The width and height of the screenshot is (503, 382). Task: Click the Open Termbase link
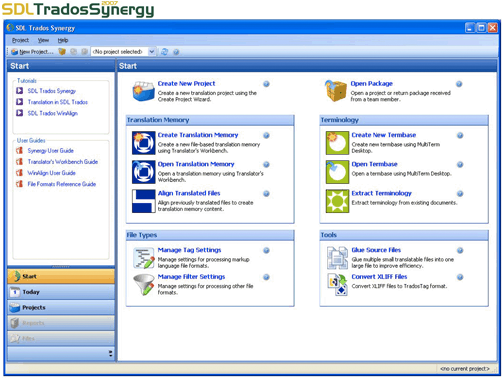374,164
